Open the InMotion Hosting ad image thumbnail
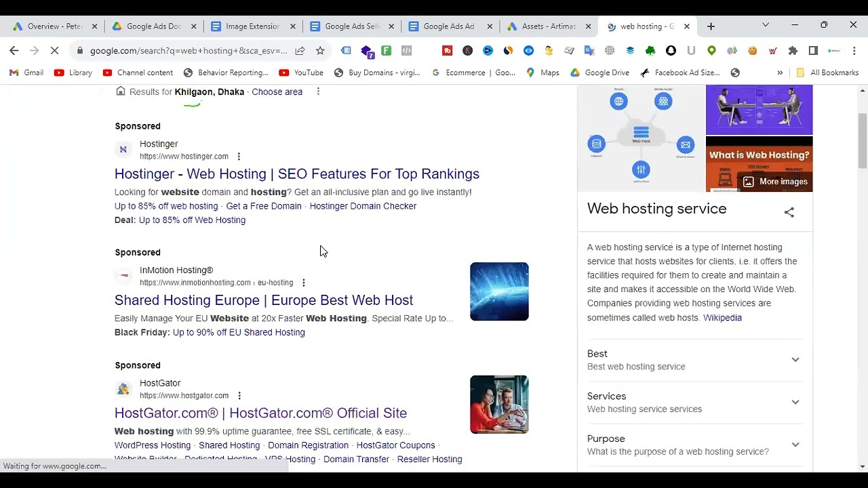The height and width of the screenshot is (488, 868). tap(499, 291)
